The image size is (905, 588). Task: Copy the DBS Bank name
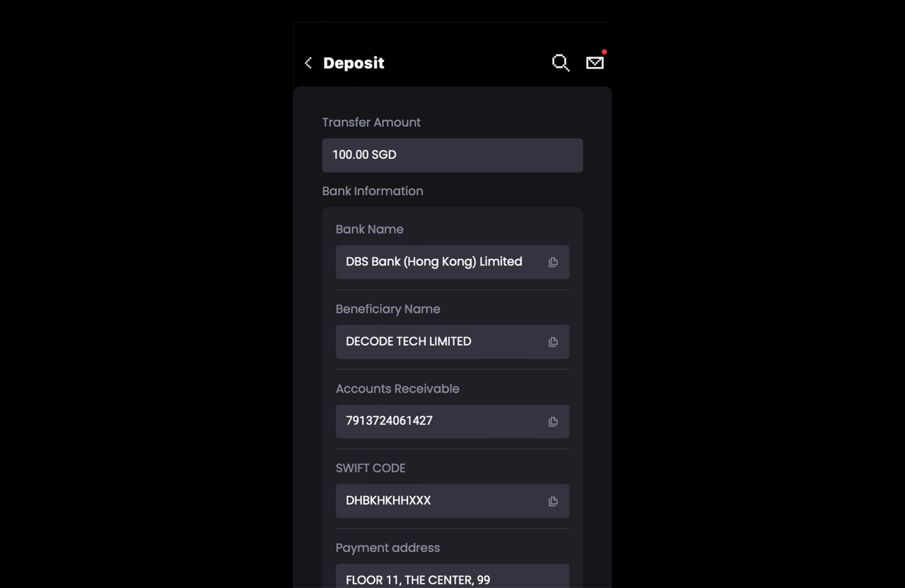click(553, 262)
